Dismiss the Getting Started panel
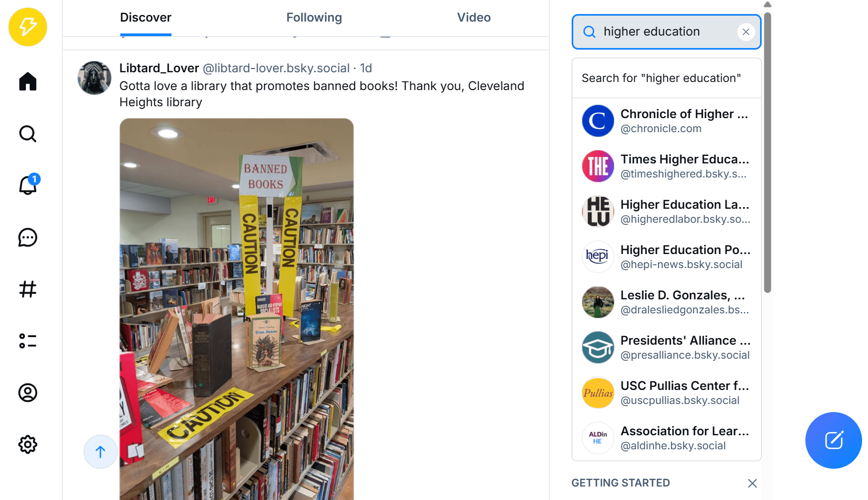Viewport: 868px width, 500px height. point(752,483)
